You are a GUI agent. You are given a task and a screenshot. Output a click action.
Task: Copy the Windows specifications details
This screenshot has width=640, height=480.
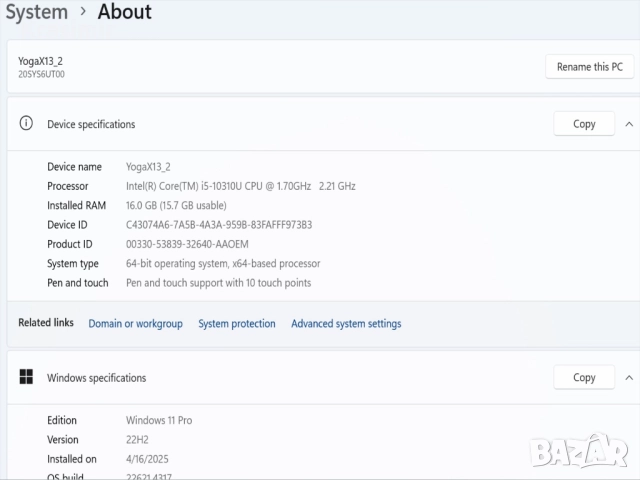click(x=584, y=378)
